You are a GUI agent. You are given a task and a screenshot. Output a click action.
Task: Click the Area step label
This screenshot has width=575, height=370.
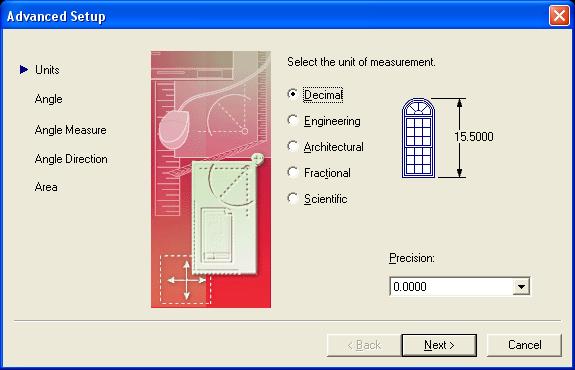point(46,187)
